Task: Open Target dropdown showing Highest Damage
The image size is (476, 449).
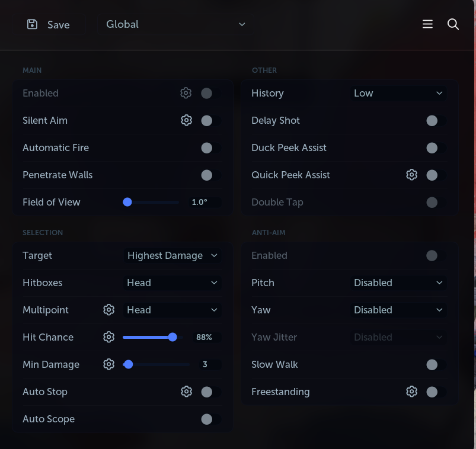Action: 172,255
